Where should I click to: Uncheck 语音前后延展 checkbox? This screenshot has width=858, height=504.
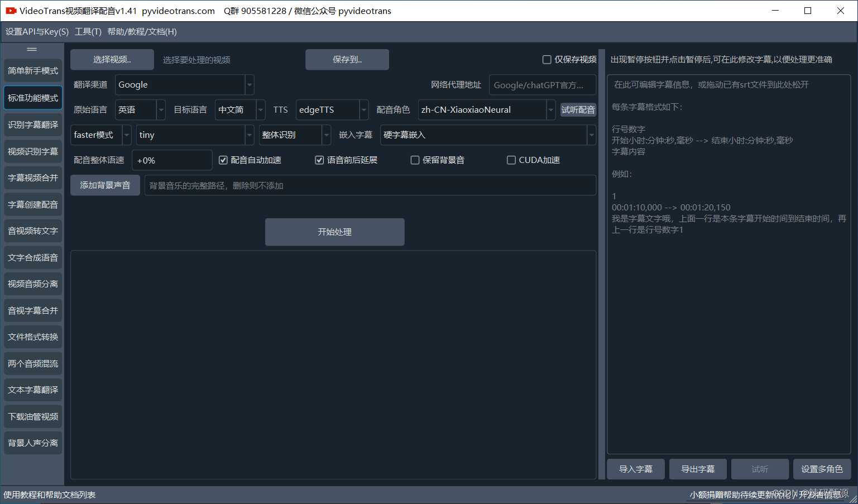pyautogui.click(x=346, y=160)
